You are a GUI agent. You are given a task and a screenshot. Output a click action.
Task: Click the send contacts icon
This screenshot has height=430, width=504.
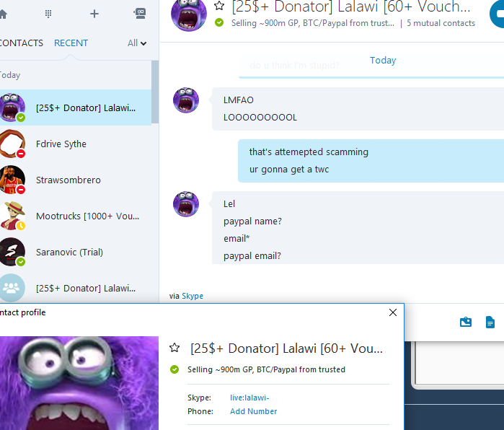(x=466, y=322)
